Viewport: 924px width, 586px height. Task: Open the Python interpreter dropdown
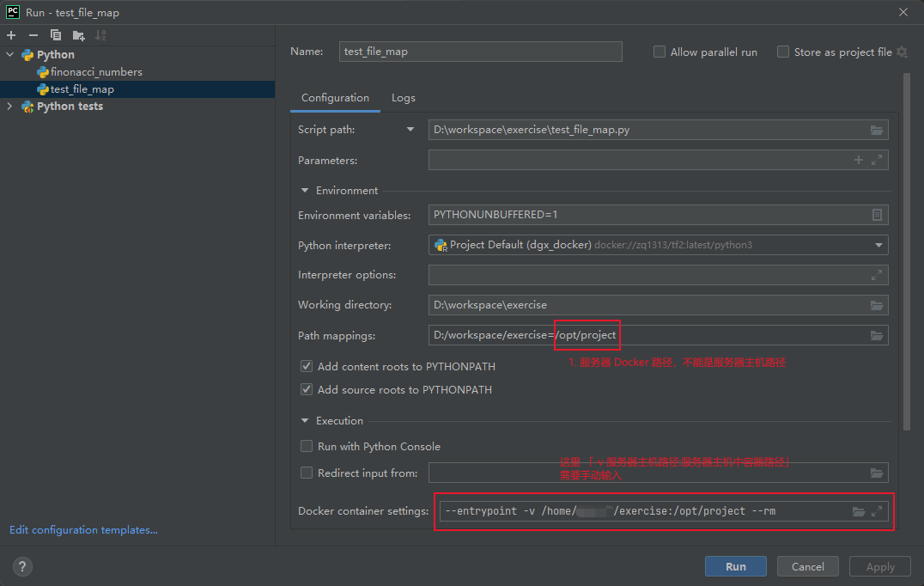[x=878, y=245]
